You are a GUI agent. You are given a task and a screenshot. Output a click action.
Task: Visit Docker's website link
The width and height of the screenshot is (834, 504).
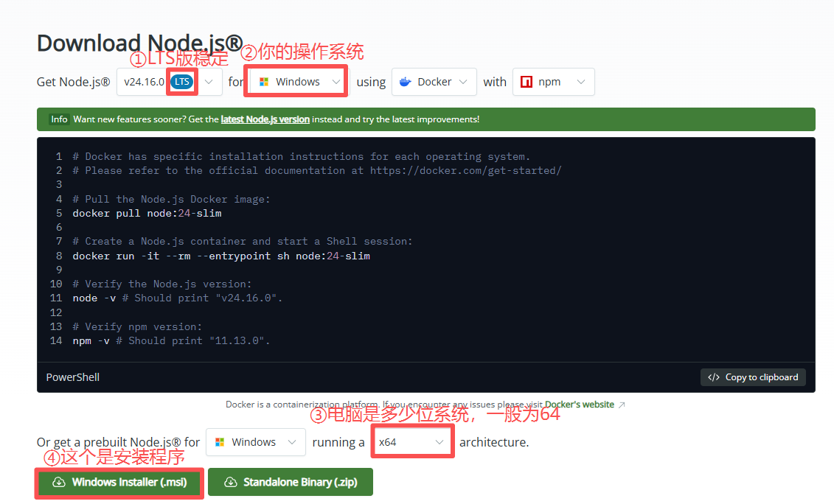[x=579, y=405]
